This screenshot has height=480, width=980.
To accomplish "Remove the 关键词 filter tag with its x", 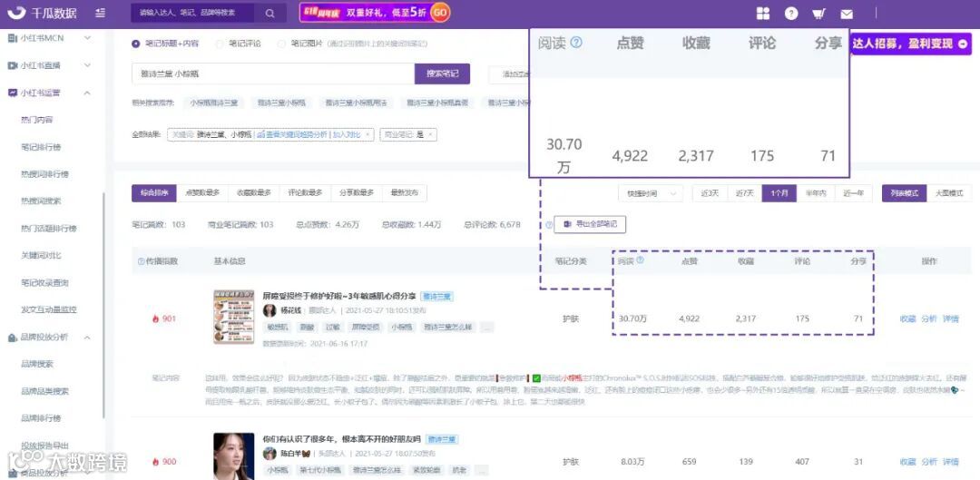I will pos(367,134).
